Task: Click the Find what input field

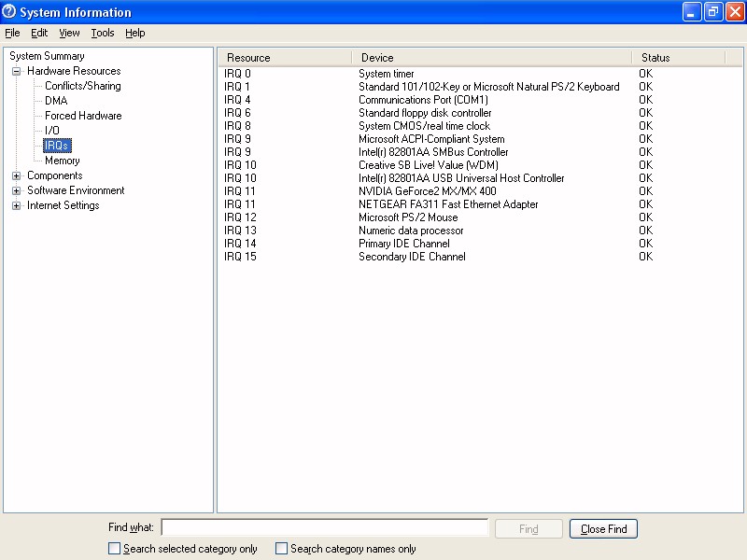Action: 325,527
